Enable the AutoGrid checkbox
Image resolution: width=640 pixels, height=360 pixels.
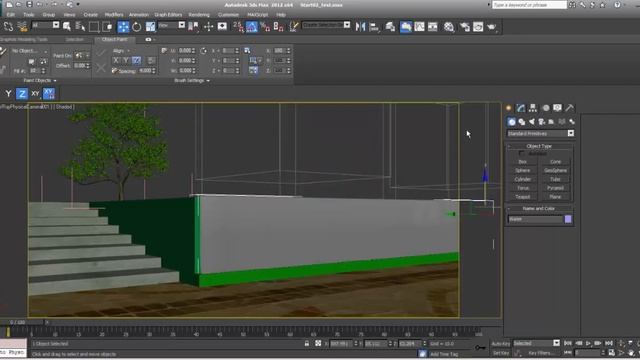tap(522, 153)
